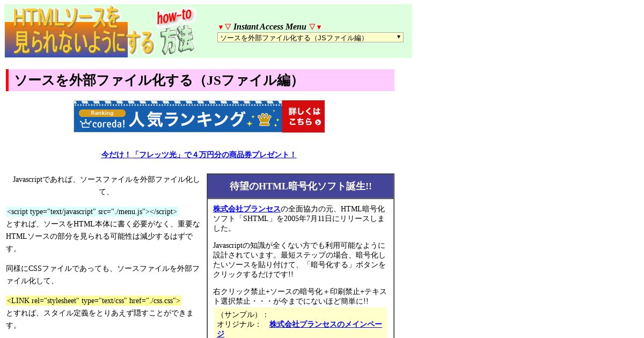Screen dimensions: 644x338
Task: Click the paragraph starting 同様にCSSファイルであっても
Action: coord(103,274)
